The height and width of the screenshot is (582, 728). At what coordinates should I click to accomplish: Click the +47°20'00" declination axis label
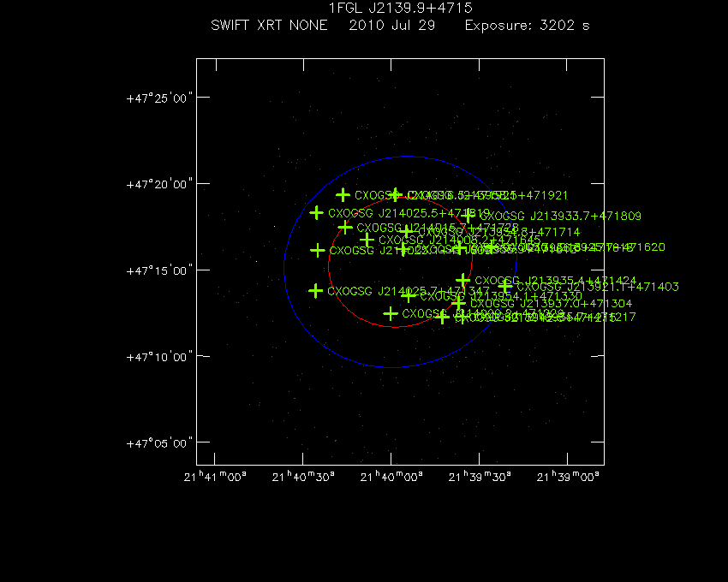[159, 185]
